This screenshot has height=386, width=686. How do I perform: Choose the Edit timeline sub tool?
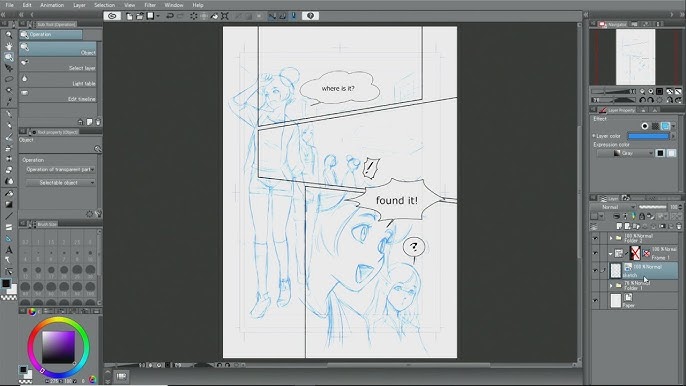click(58, 95)
